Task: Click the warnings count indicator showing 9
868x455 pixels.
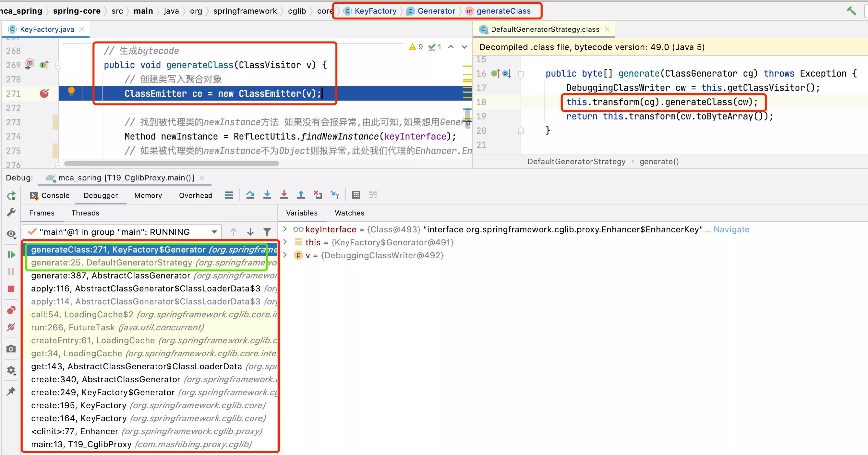Action: (x=416, y=47)
